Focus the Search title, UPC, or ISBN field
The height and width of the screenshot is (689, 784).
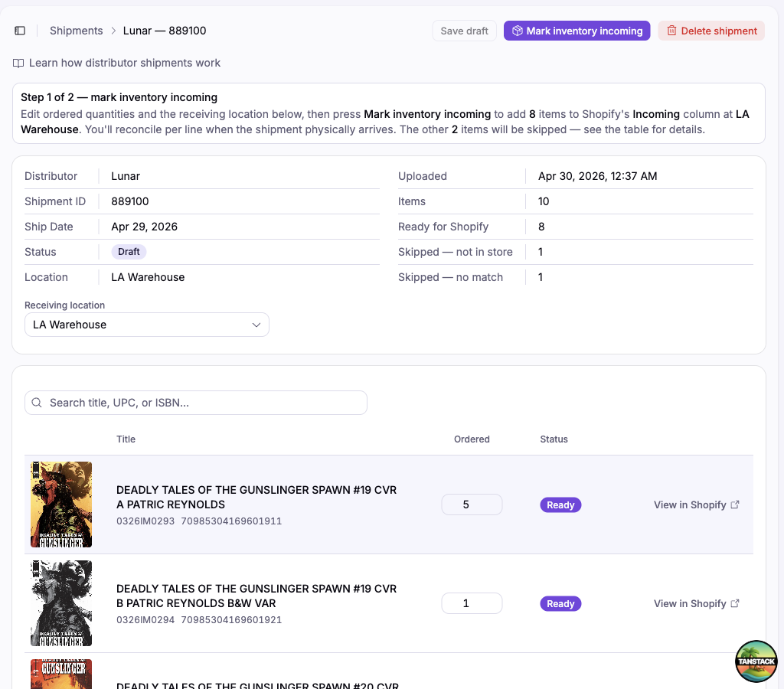[x=195, y=403]
